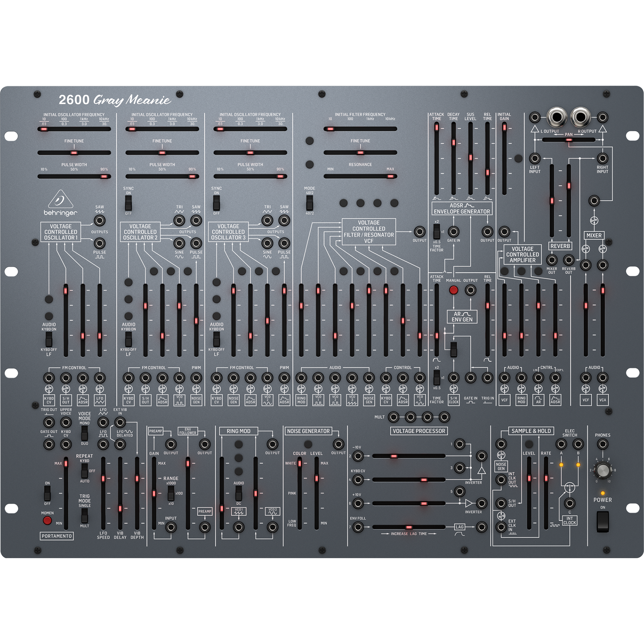Click the Ring Mod output jack
The image size is (644, 644).
pyautogui.click(x=272, y=444)
